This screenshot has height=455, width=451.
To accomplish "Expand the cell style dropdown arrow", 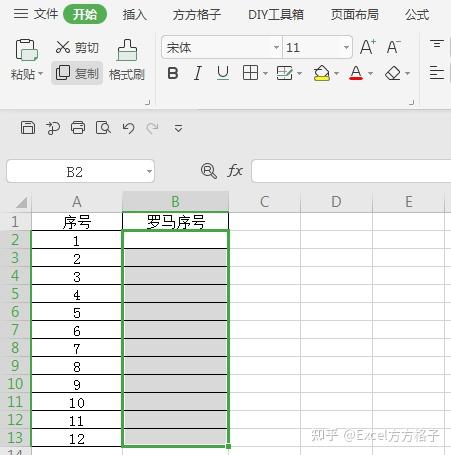I will [299, 73].
